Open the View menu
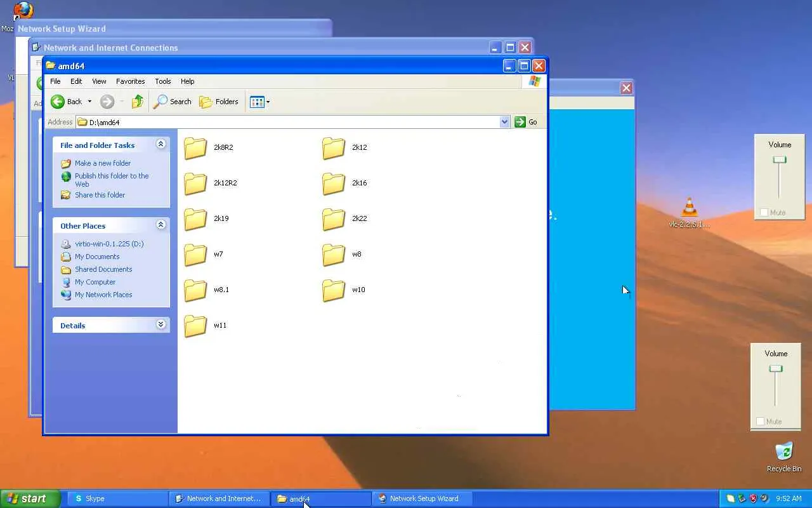812x508 pixels. (x=99, y=81)
